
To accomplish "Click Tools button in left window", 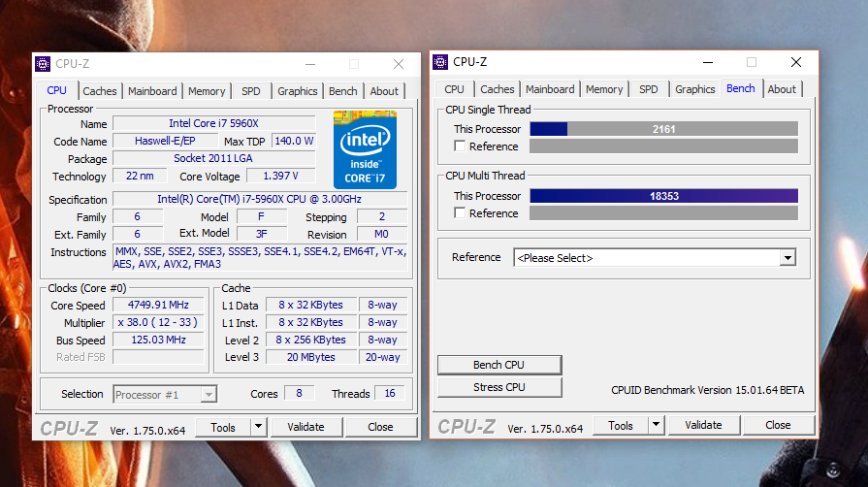I will (x=223, y=427).
